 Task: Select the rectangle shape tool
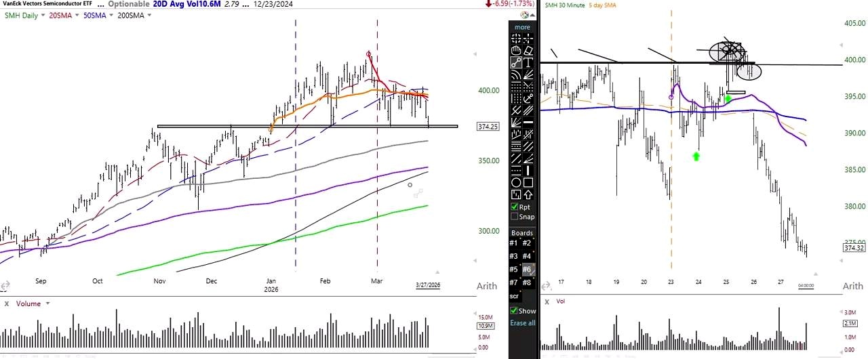click(x=528, y=182)
